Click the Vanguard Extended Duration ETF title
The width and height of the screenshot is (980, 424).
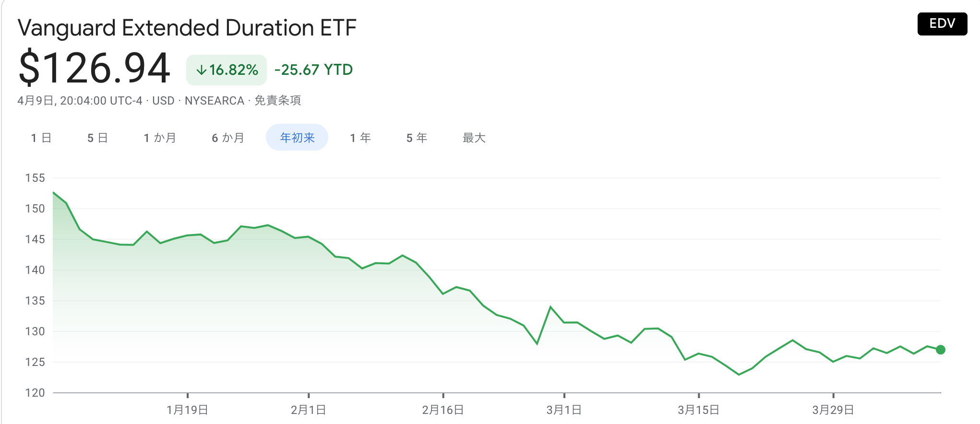click(x=187, y=28)
